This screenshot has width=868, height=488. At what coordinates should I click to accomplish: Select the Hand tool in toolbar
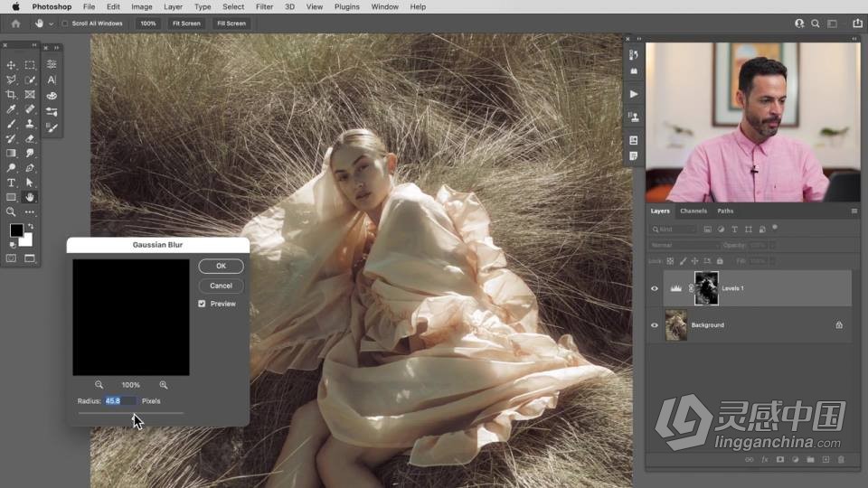click(x=30, y=197)
